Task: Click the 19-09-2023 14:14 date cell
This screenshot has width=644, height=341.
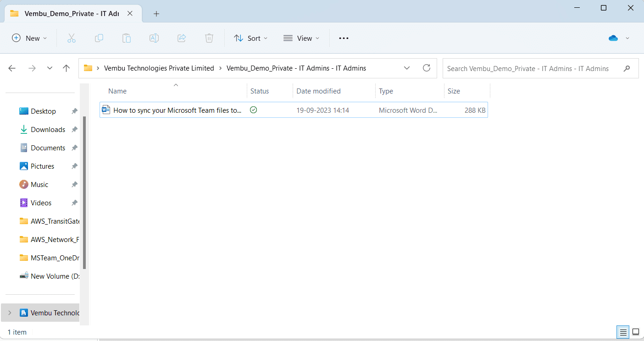Action: 322,110
